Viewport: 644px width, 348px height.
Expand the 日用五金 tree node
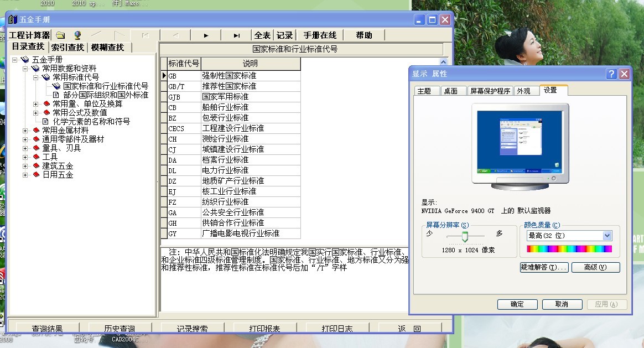coord(25,175)
